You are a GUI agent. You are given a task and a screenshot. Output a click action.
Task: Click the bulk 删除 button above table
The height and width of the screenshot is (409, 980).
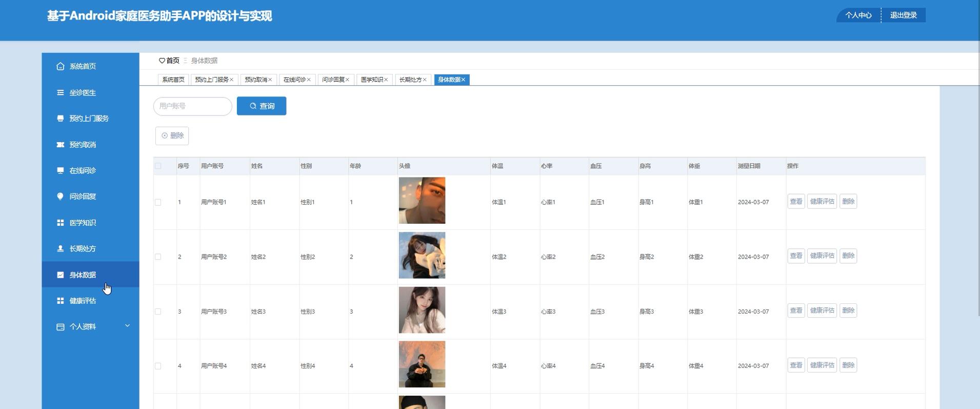pyautogui.click(x=172, y=135)
